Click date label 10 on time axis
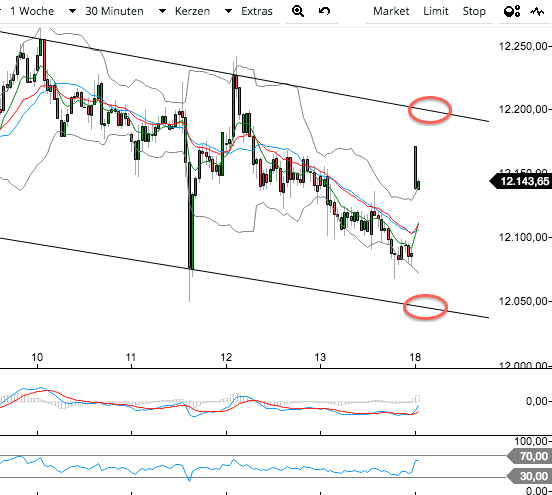The height and width of the screenshot is (495, 552). (x=37, y=357)
